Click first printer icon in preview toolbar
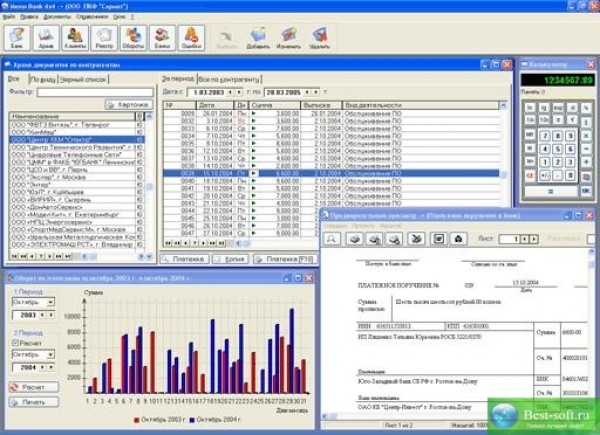This screenshot has width=600, height=435. pos(354,239)
